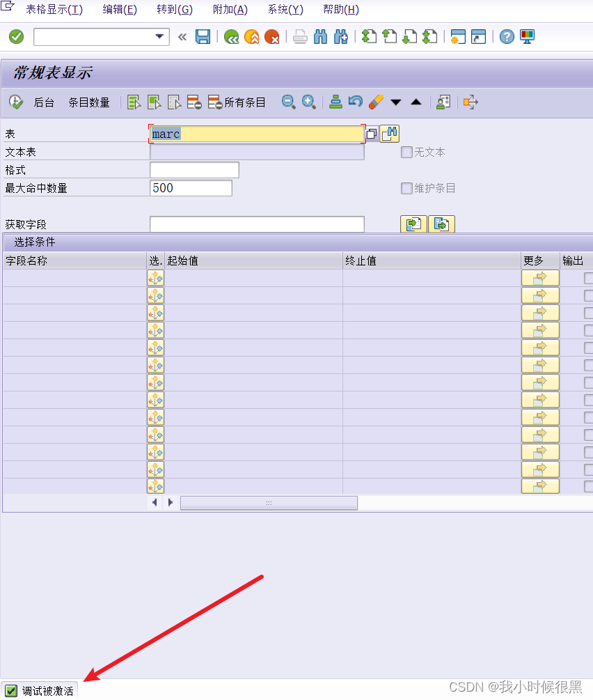Click the system menu icon beside 表格显示
Viewport: 593px width, 700px height.
7,6
